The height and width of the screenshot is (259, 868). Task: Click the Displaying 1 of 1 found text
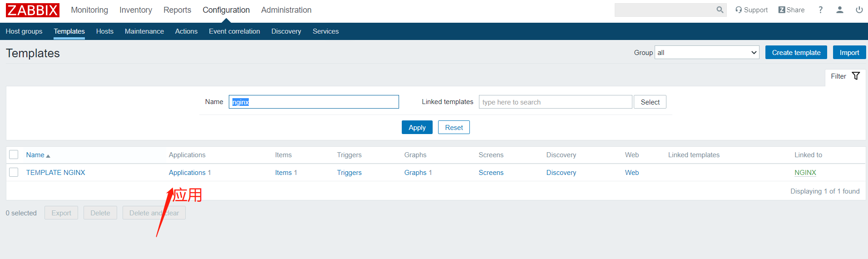pos(825,191)
